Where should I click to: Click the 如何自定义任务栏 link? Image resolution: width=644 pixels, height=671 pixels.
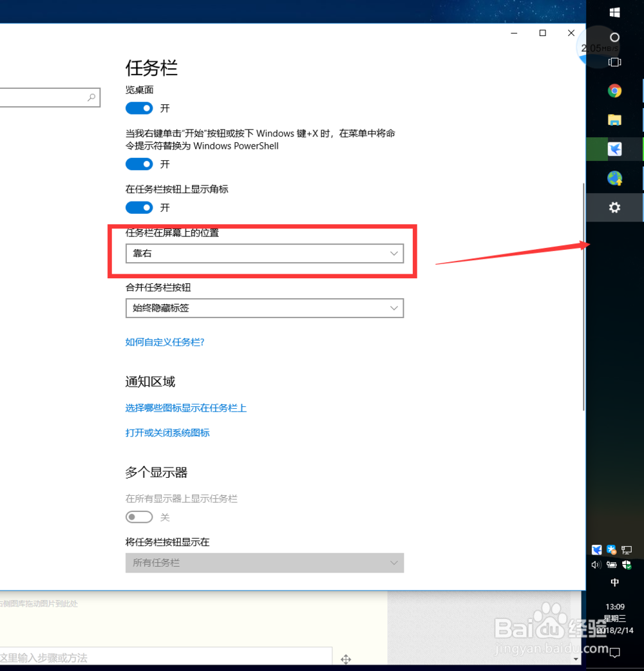point(165,342)
